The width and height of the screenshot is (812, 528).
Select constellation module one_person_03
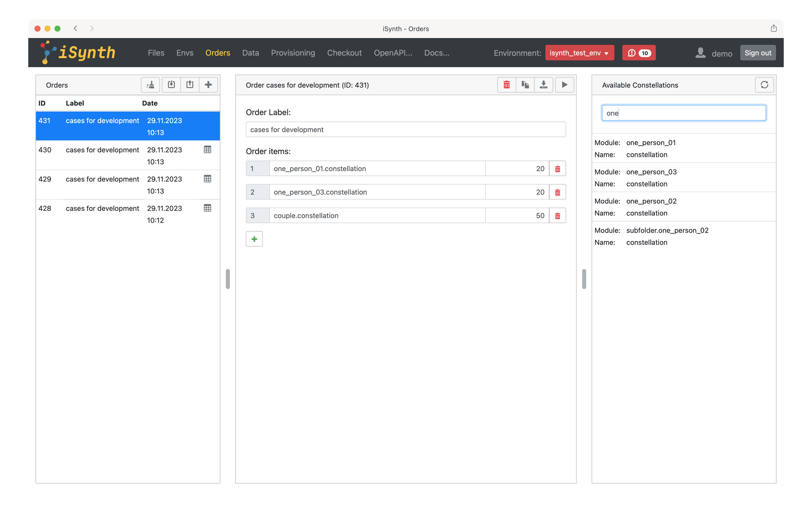(684, 178)
